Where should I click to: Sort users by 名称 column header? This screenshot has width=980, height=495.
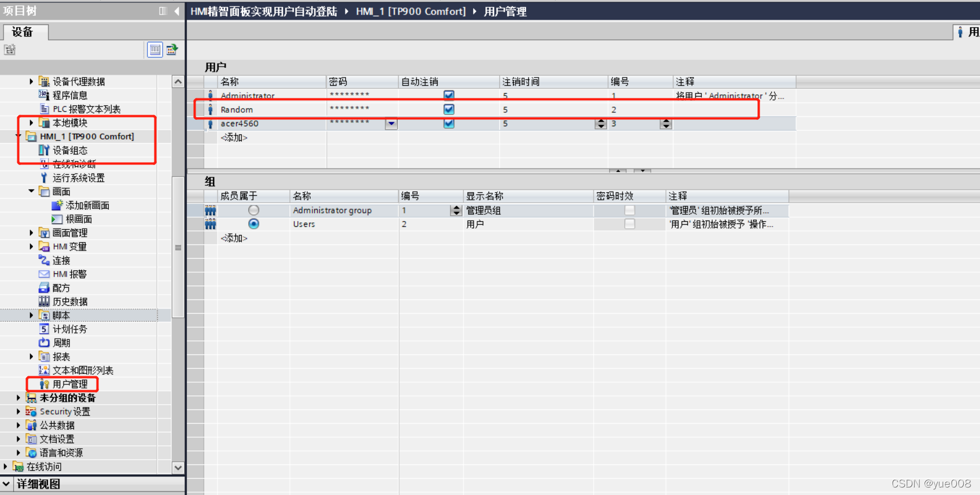(x=272, y=82)
